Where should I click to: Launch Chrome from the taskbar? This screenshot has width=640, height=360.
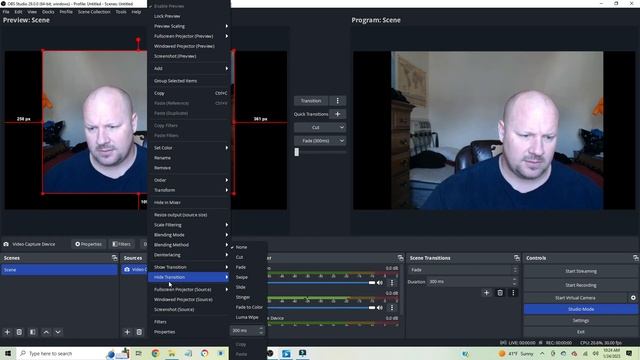[x=155, y=353]
